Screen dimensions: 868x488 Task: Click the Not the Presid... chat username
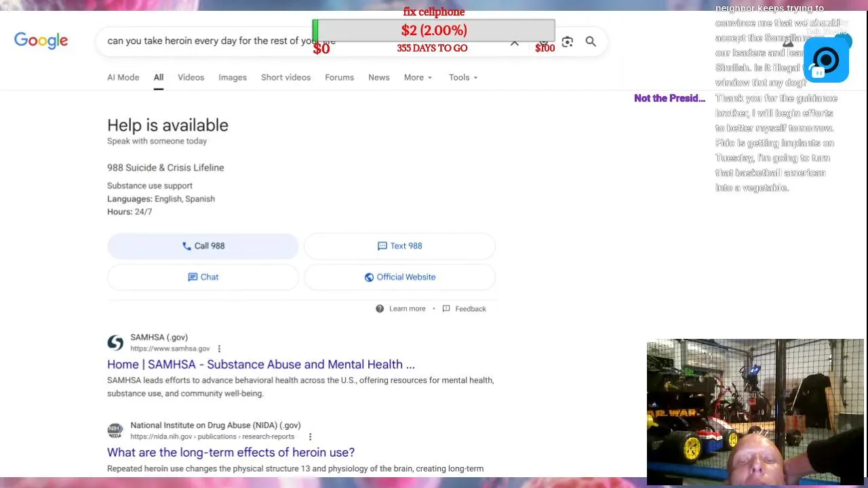[x=669, y=98]
